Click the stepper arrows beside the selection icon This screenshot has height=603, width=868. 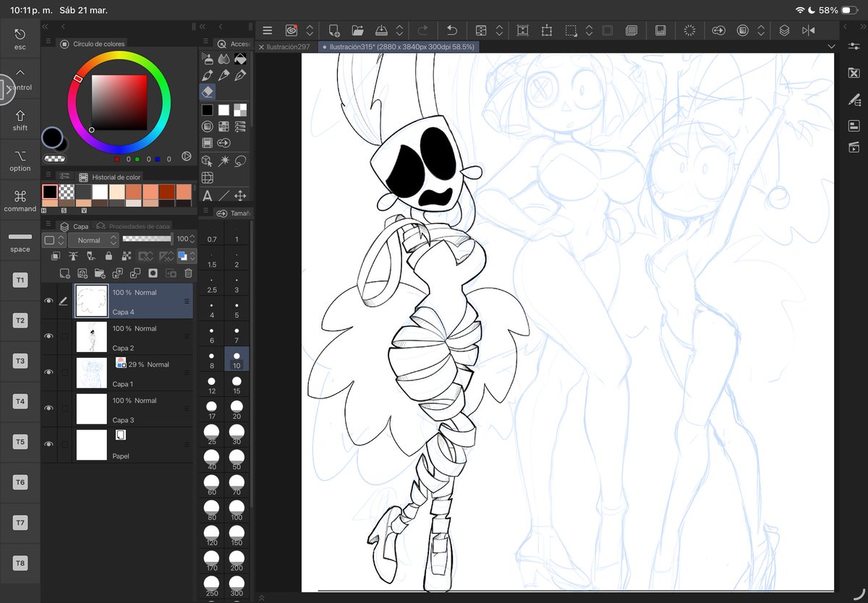point(589,30)
